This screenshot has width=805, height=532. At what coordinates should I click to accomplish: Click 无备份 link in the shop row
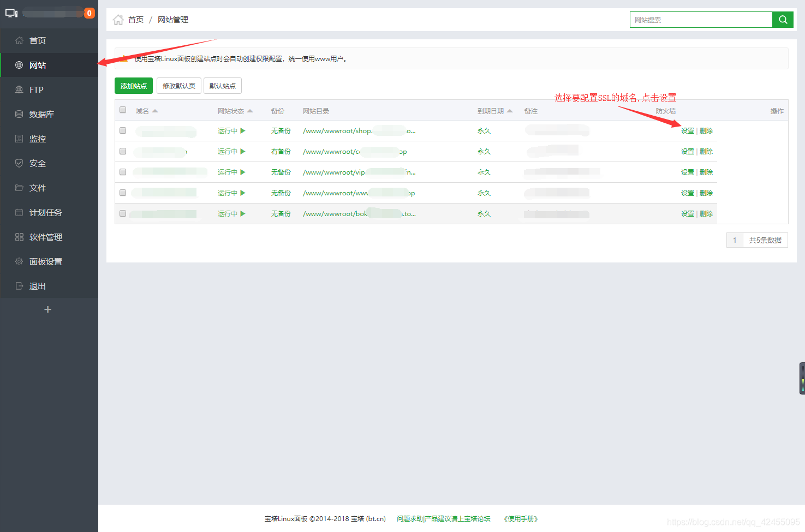click(281, 130)
